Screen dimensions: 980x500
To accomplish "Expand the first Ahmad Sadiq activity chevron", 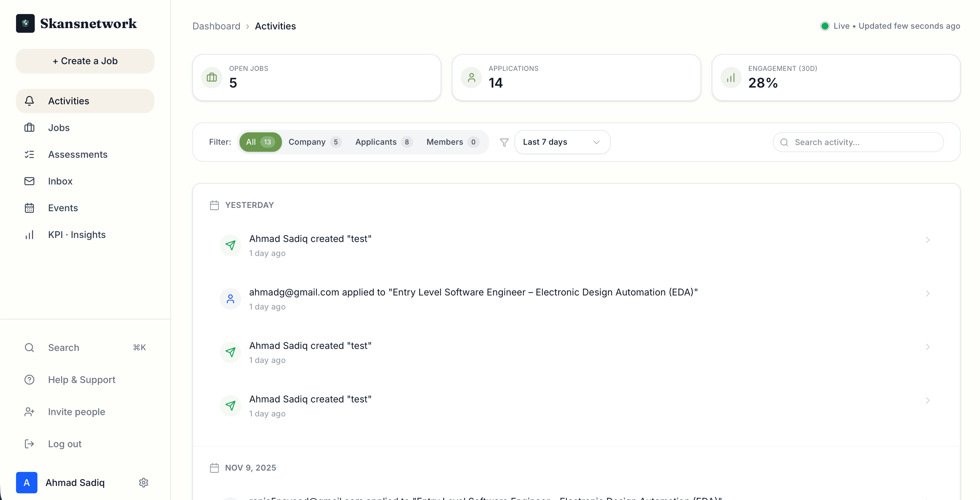I will pos(928,240).
